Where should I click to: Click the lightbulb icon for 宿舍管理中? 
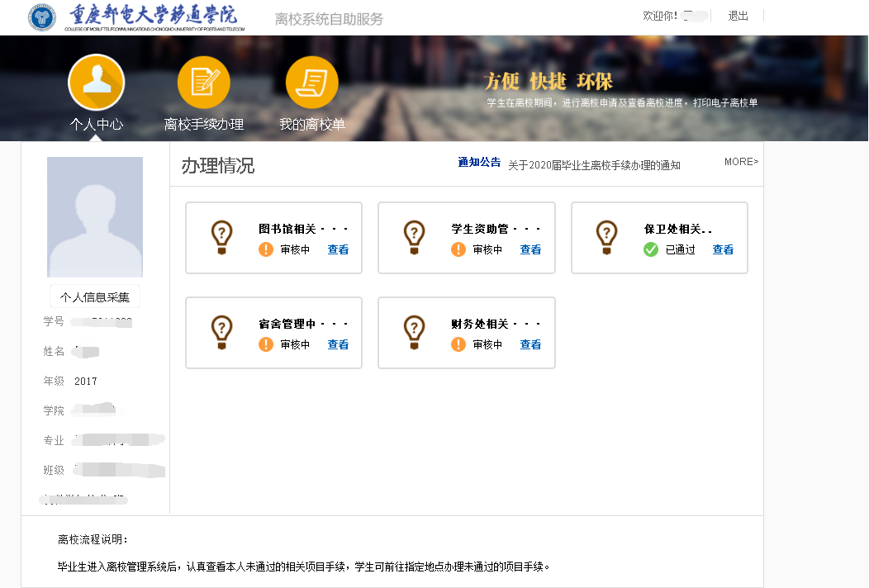click(x=221, y=332)
